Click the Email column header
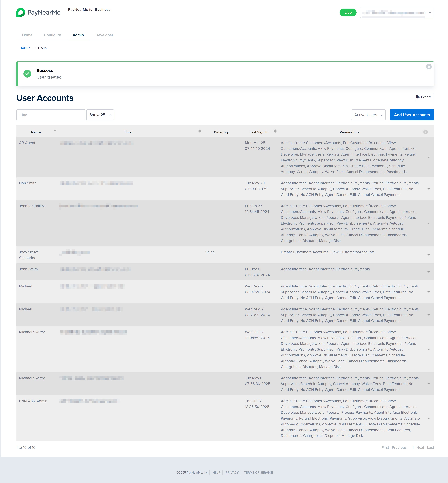The image size is (448, 483). pos(129,132)
